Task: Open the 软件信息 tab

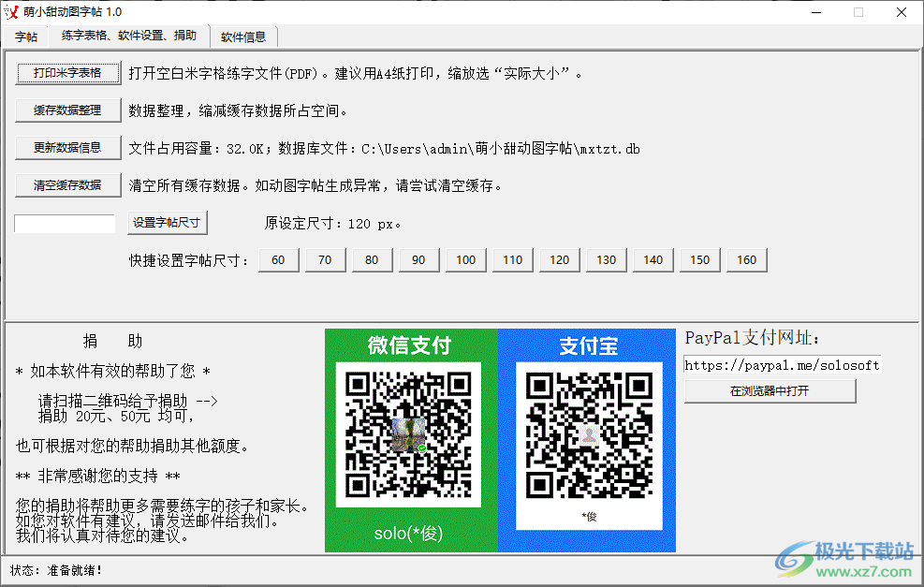Action: (x=243, y=37)
